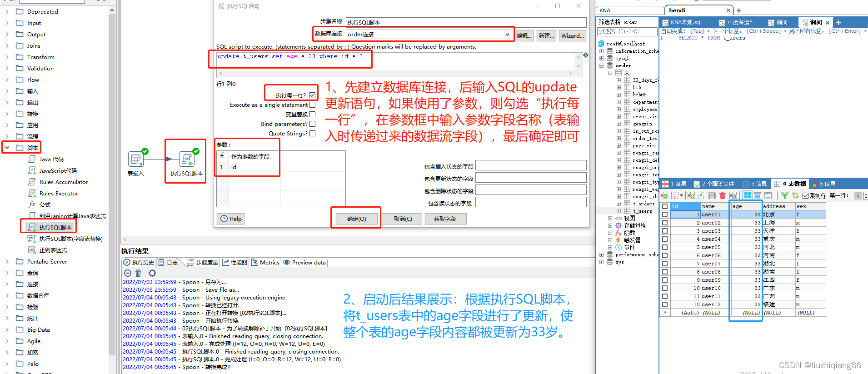Screen dimensions: 868x374
Task: Switch to form view icon in table toolbar
Action: (x=758, y=195)
